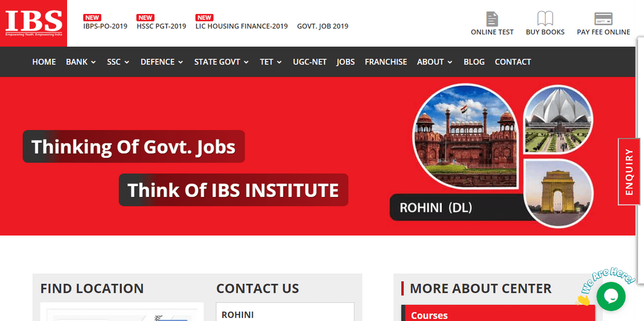The height and width of the screenshot is (321, 644).
Task: Expand the TET menu dropdown
Action: tap(271, 62)
